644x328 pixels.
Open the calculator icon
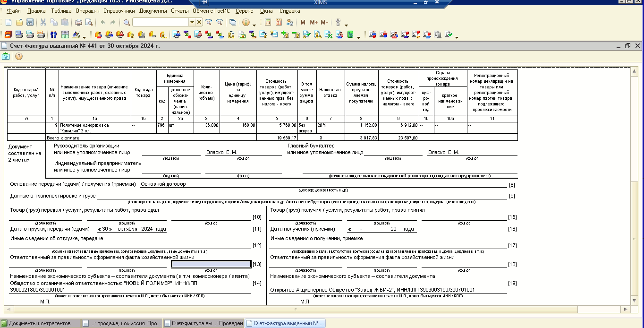(x=268, y=22)
